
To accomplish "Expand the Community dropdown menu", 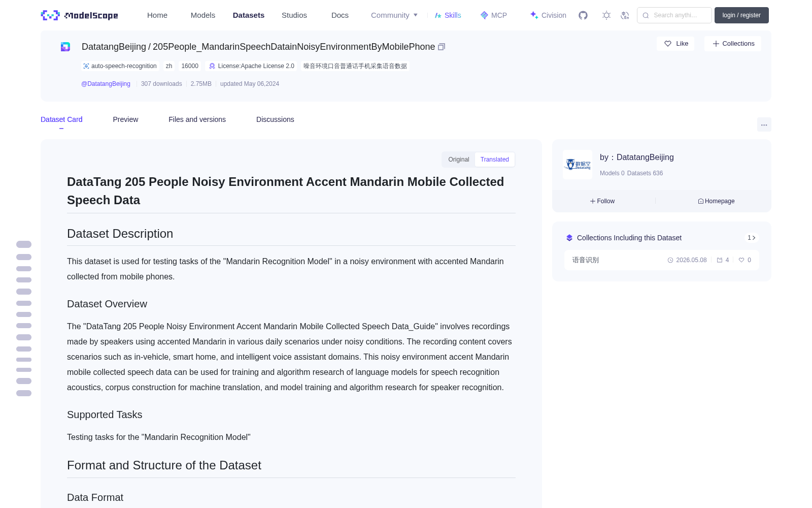I will 394,15.
